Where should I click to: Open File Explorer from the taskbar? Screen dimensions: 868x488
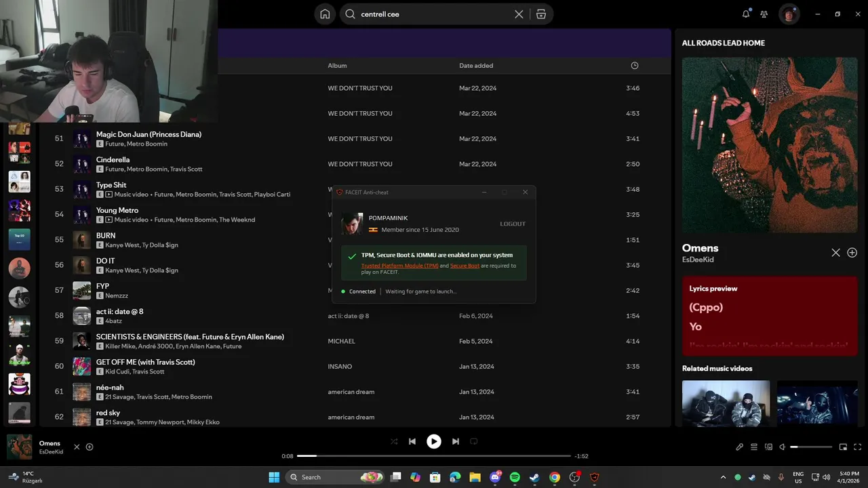(475, 477)
